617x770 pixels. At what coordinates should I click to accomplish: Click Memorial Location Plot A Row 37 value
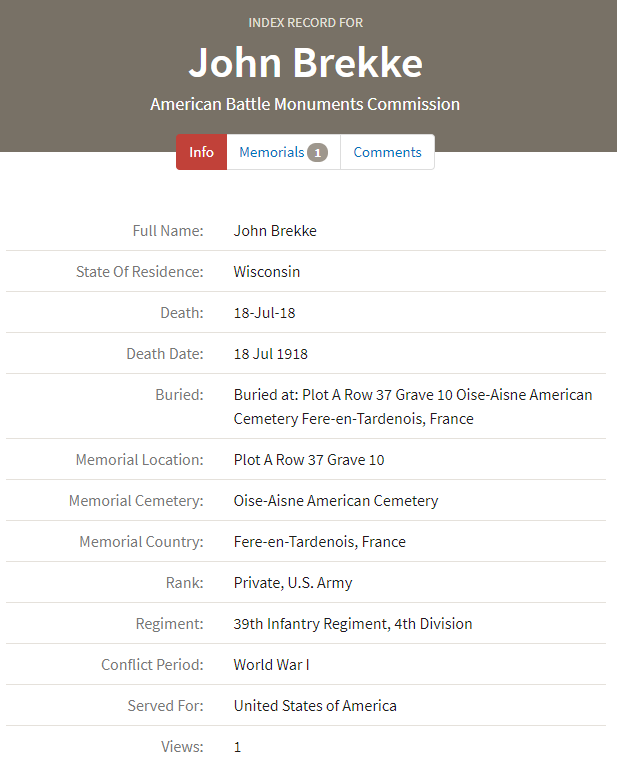point(309,460)
